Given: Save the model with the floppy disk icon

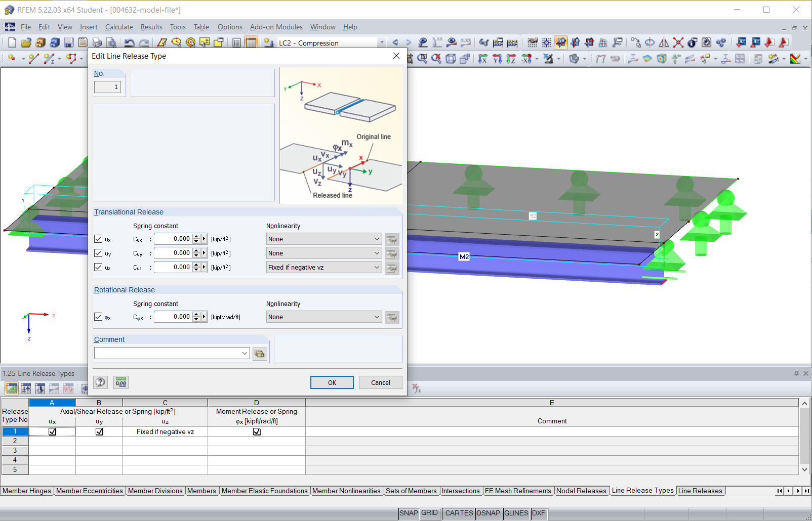Looking at the screenshot, I should tap(69, 42).
